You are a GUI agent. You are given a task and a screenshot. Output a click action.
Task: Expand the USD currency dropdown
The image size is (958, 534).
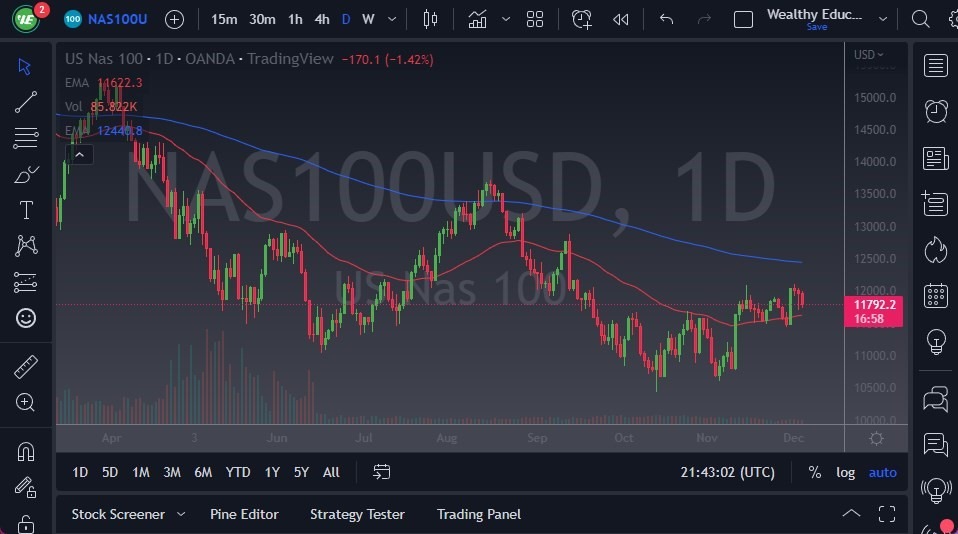(x=868, y=55)
